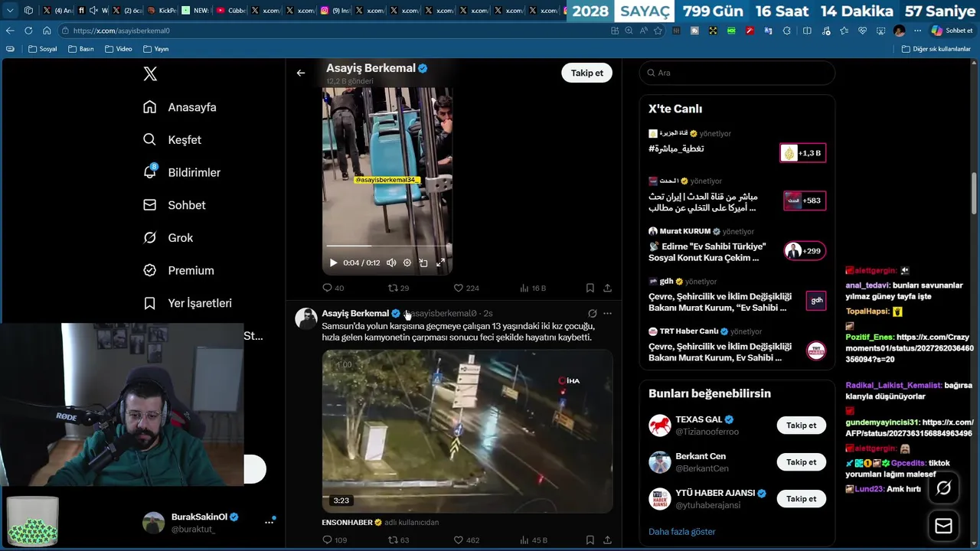Follow YTÜ HABER AJANSI with Takip et
Screen dimensions: 980x551
[x=801, y=499]
